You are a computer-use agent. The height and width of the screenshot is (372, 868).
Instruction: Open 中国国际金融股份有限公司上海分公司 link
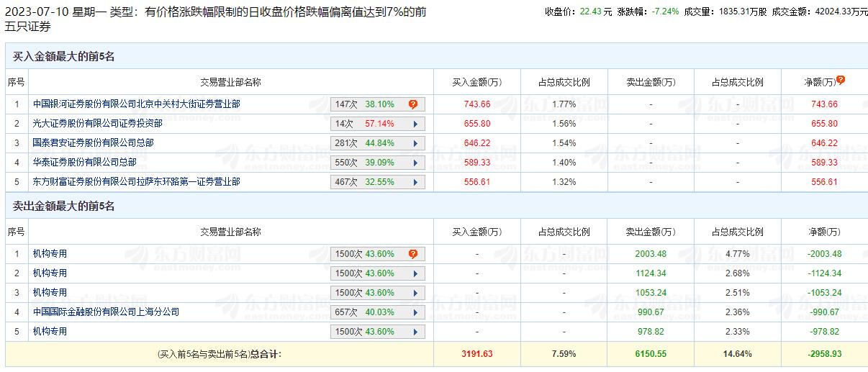pyautogui.click(x=107, y=312)
